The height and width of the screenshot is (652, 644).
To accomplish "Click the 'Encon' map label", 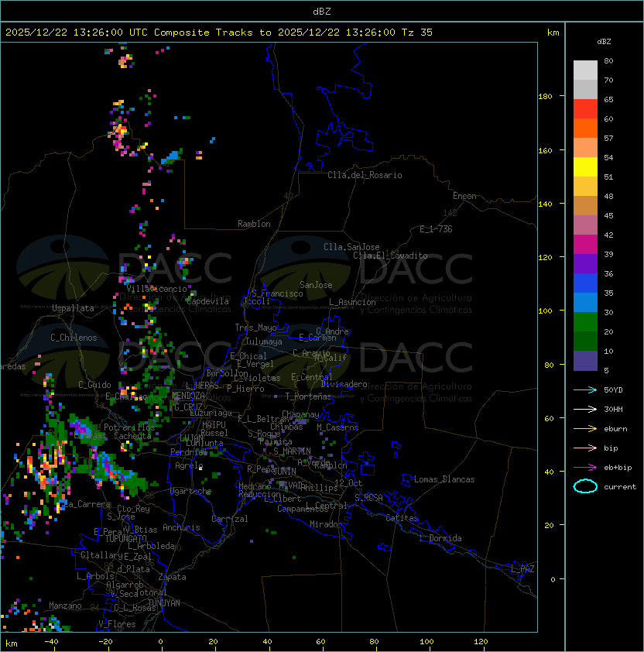I will 464,196.
